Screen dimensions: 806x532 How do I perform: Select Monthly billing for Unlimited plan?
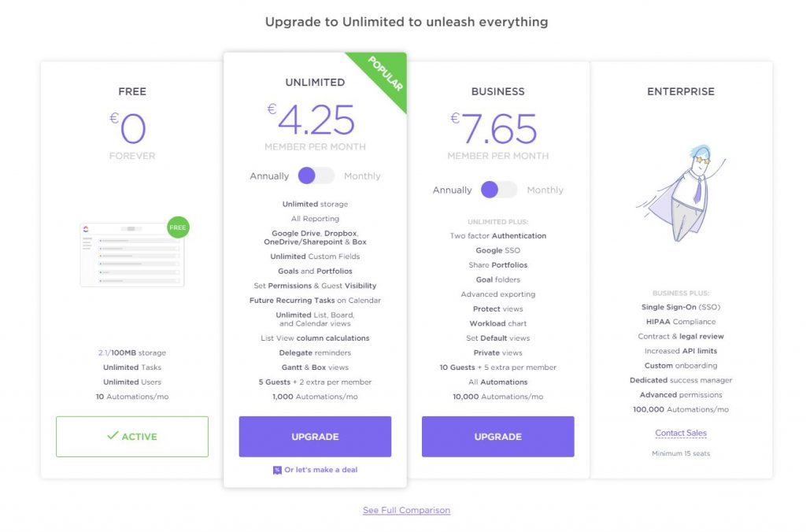pyautogui.click(x=362, y=175)
